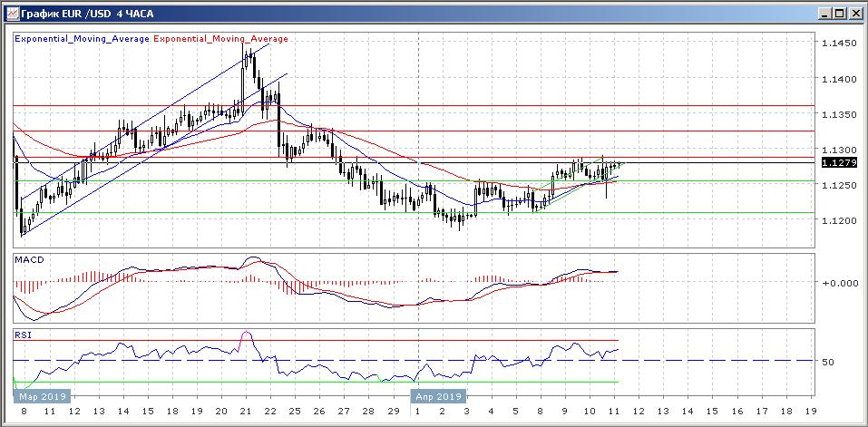This screenshot has height=427, width=868.
Task: Click the current price tag 1.1279
Action: click(x=834, y=163)
